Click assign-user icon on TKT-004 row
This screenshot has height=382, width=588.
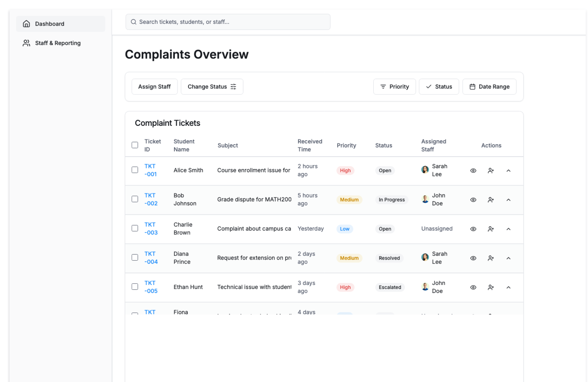point(491,258)
